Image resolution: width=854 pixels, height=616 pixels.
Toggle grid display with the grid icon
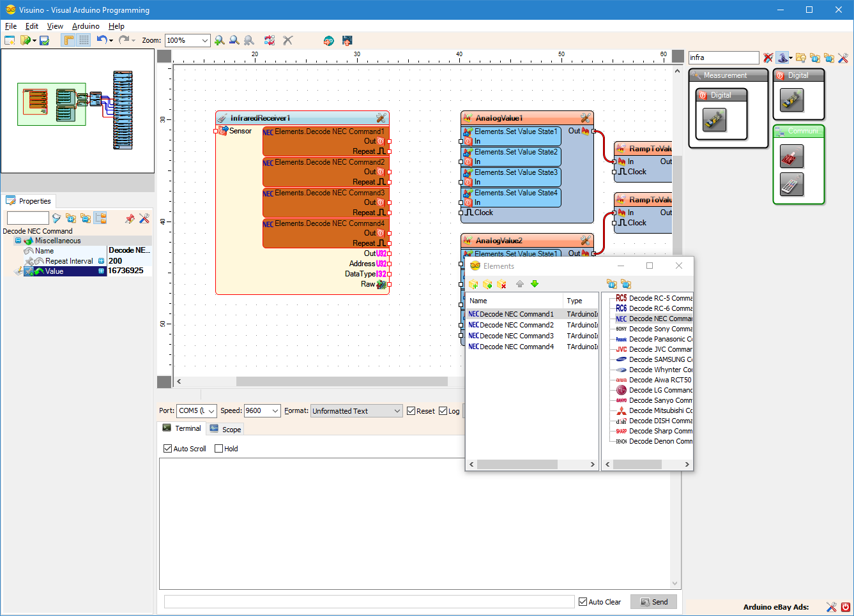pyautogui.click(x=84, y=40)
